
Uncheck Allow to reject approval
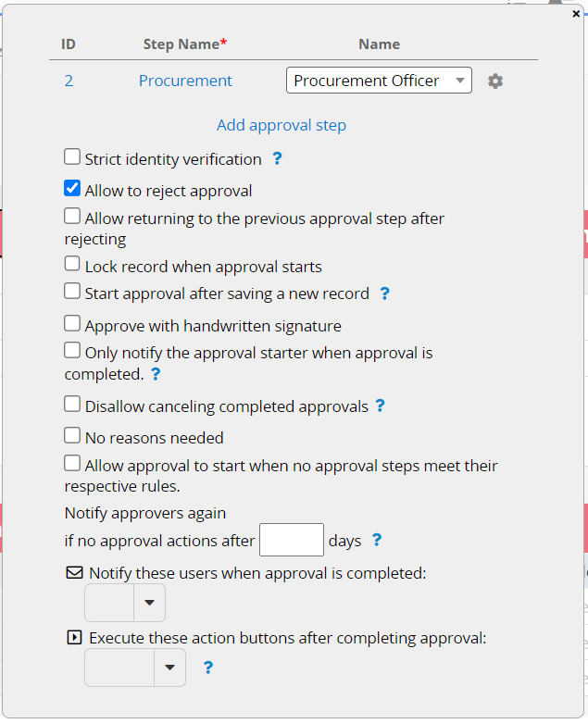click(x=72, y=188)
